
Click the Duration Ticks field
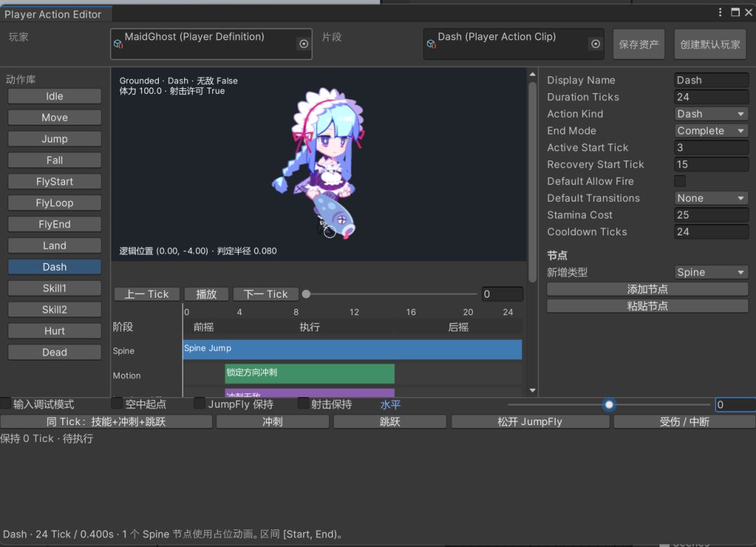pos(711,97)
